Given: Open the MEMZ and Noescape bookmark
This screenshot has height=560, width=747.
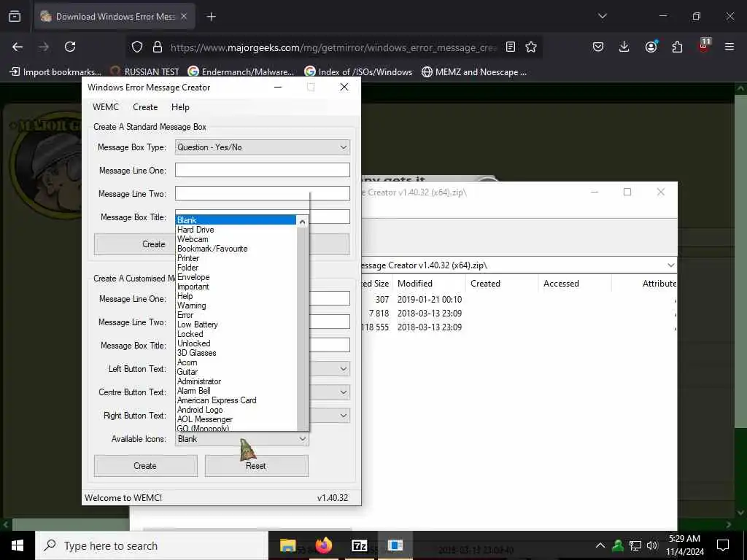Looking at the screenshot, I should point(474,72).
